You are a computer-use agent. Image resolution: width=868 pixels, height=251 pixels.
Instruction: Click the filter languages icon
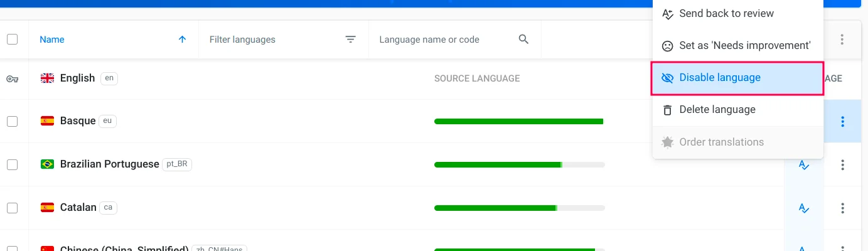coord(350,40)
